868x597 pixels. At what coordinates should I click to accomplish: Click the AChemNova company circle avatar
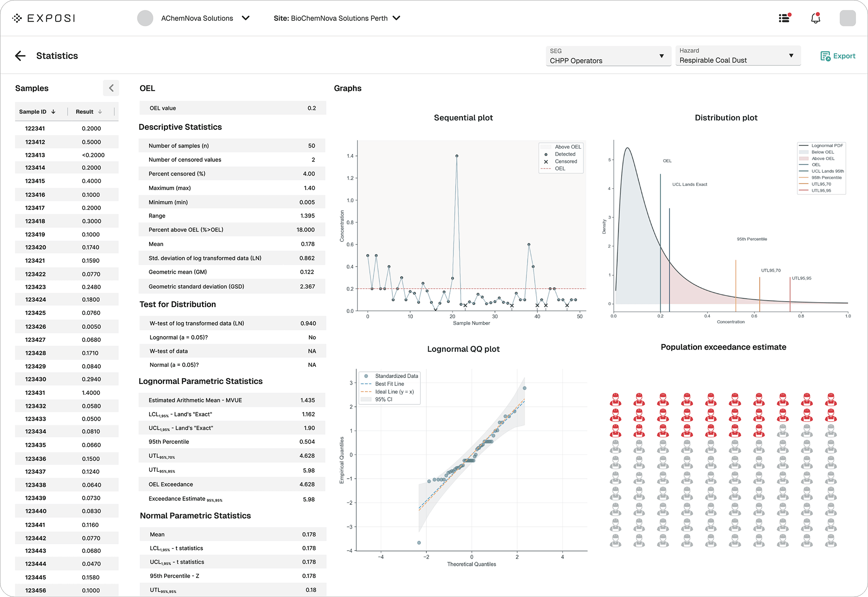tap(145, 18)
